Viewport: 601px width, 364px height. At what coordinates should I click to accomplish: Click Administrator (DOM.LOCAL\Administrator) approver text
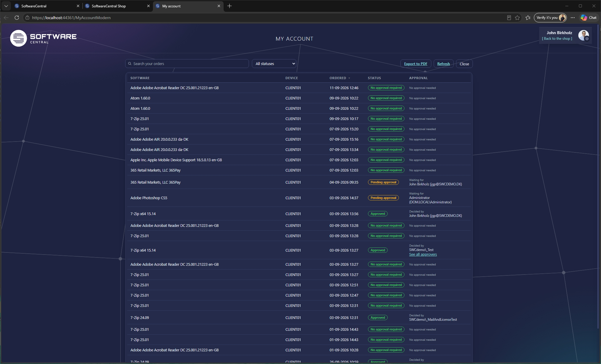tap(430, 200)
